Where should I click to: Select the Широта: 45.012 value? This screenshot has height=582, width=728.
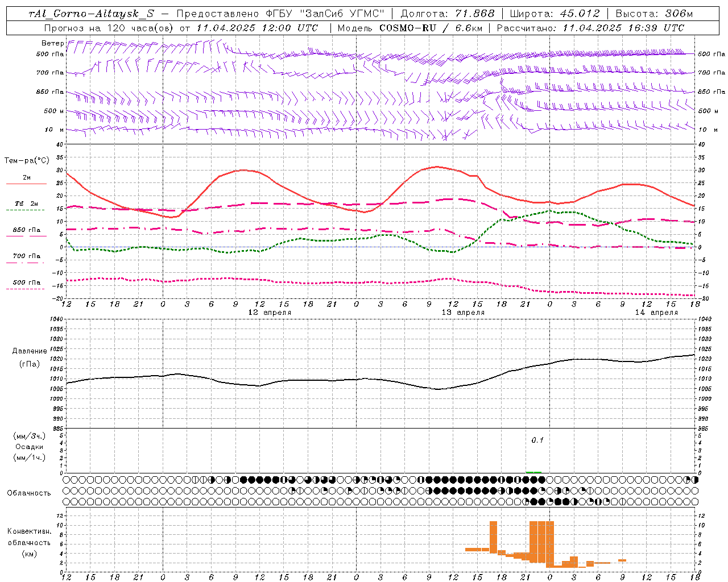[555, 14]
